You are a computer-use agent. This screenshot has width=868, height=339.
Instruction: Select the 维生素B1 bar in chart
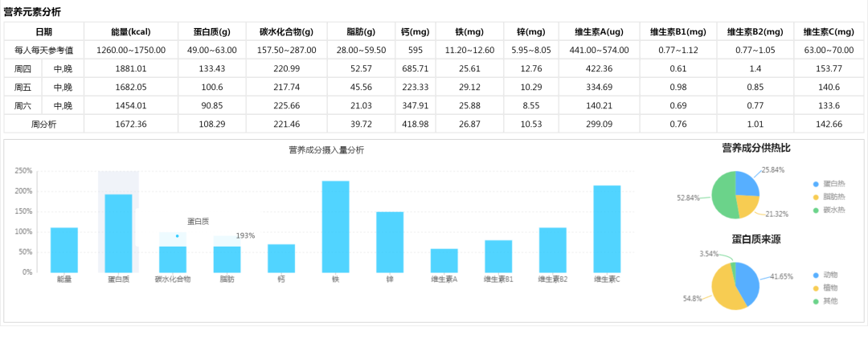498,256
